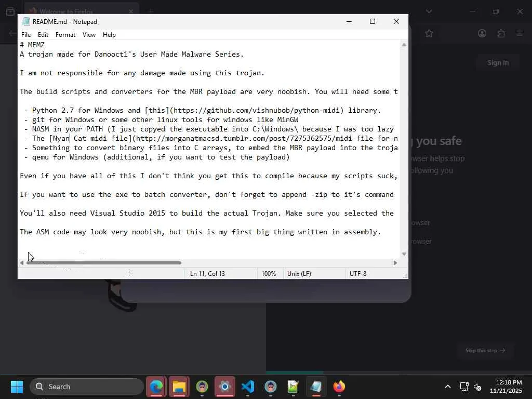Click the vertical scrollbar up arrow in Notepad
The width and height of the screenshot is (532, 399).
coord(404,45)
